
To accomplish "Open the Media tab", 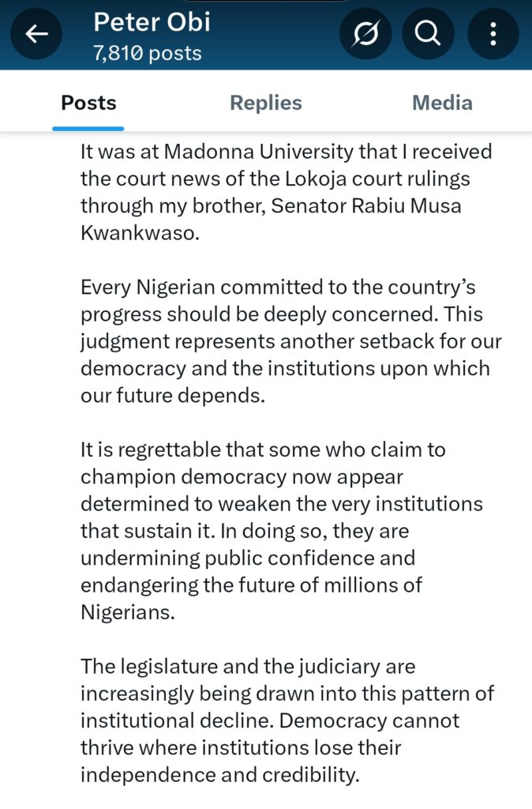I will tap(442, 103).
